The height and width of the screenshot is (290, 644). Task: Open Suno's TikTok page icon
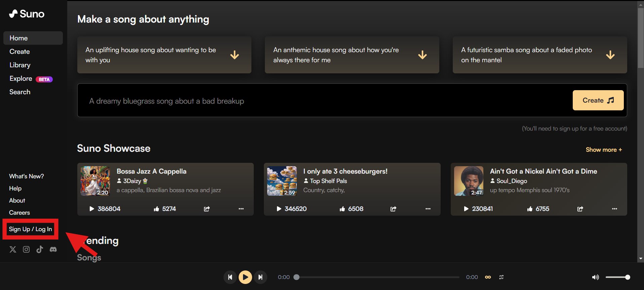click(x=40, y=249)
